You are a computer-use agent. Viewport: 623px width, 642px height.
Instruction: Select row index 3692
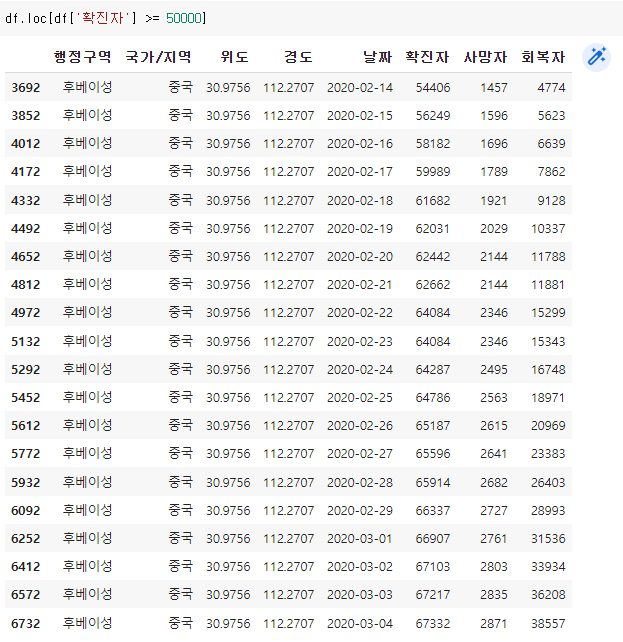(x=26, y=88)
